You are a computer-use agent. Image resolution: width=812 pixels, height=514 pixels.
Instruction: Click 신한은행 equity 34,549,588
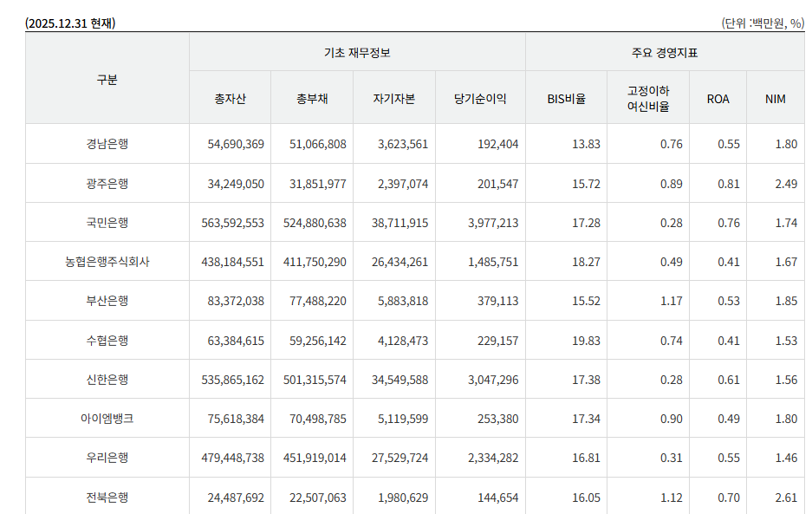click(400, 380)
